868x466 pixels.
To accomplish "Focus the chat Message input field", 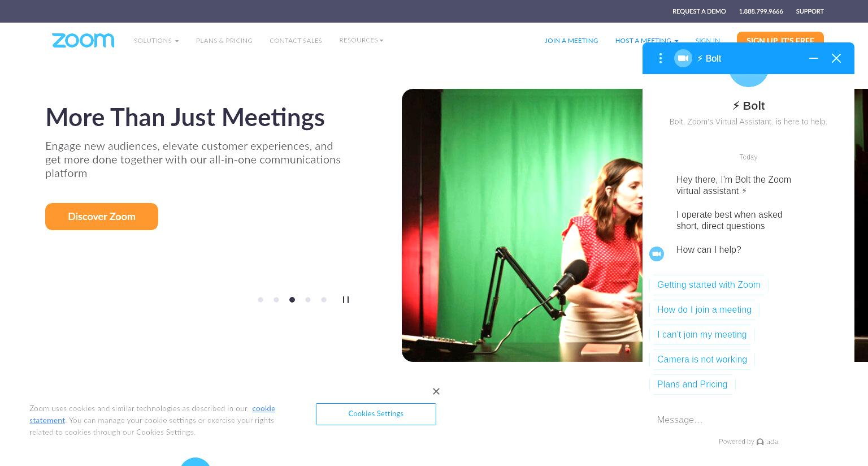I will click(748, 420).
